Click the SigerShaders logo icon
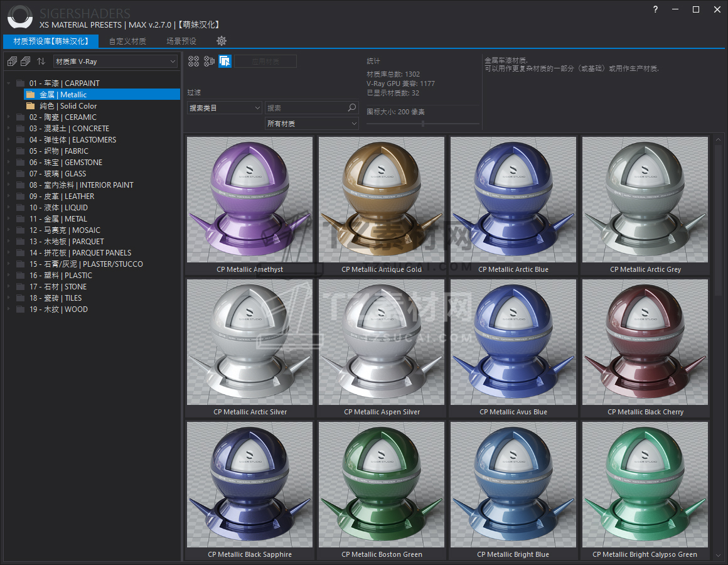 click(20, 17)
